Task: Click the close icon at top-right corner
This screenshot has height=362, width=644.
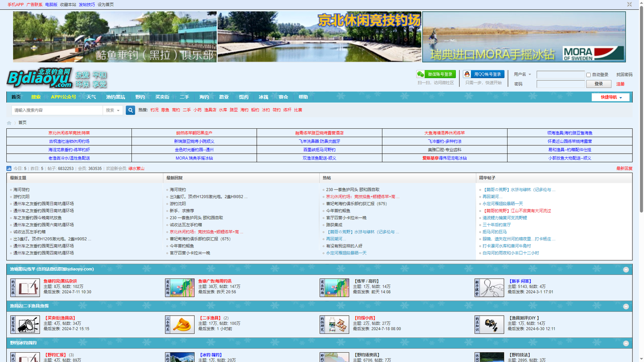Action: coord(629,4)
